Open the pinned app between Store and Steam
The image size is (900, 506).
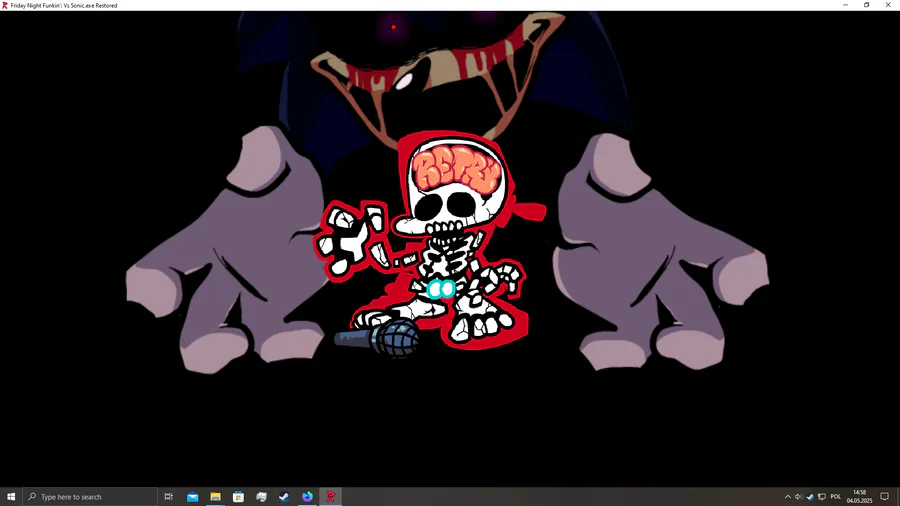coord(261,497)
